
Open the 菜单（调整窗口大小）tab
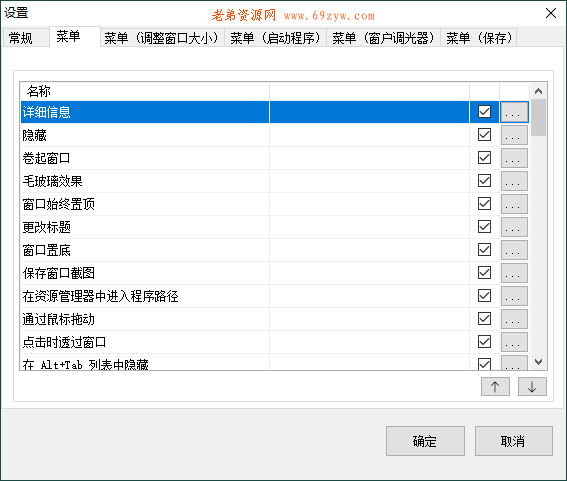tap(162, 38)
